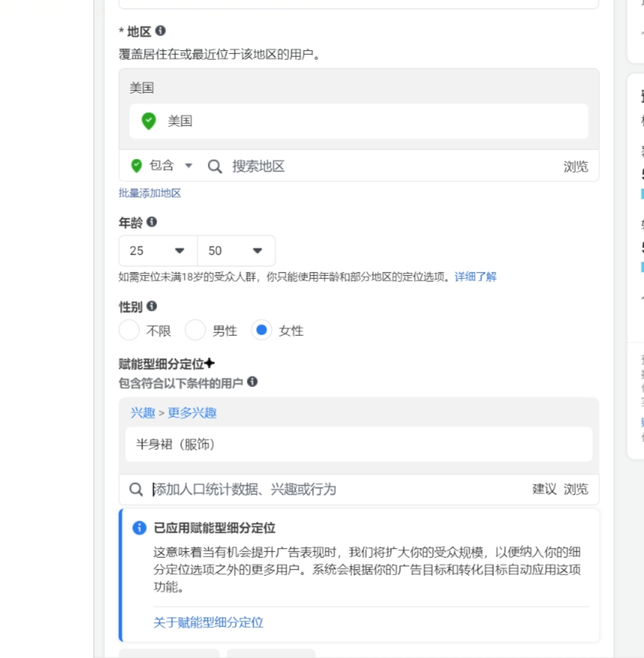Click the blue info icon in 已应用赋能型细分定位 notice
The height and width of the screenshot is (658, 644).
point(139,528)
